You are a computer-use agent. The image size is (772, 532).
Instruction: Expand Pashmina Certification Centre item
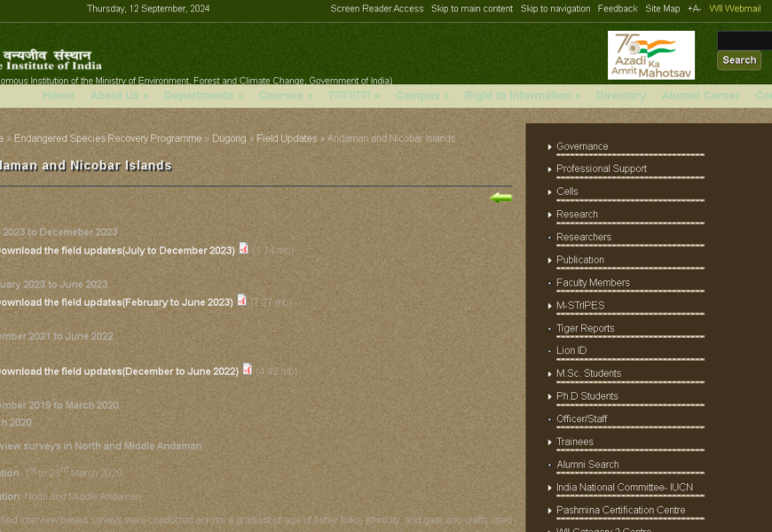(x=620, y=510)
